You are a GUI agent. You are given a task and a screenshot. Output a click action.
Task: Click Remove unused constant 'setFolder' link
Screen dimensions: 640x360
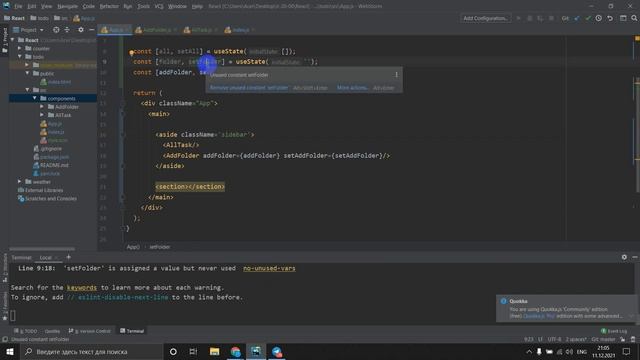click(x=249, y=88)
